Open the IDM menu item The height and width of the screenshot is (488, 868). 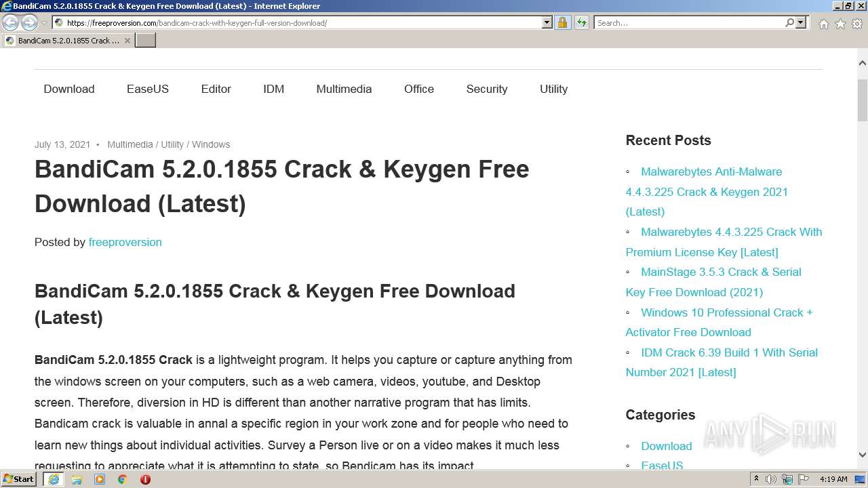[x=274, y=89]
